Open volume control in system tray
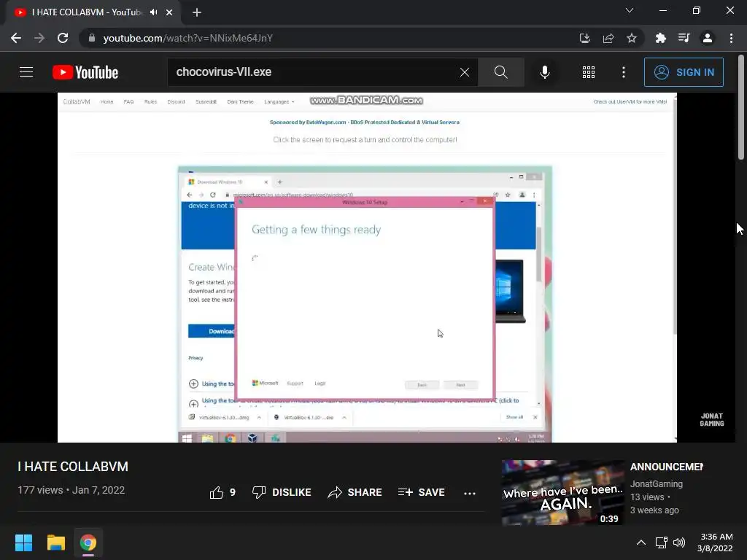Screen dimensions: 747x560 click(x=679, y=542)
